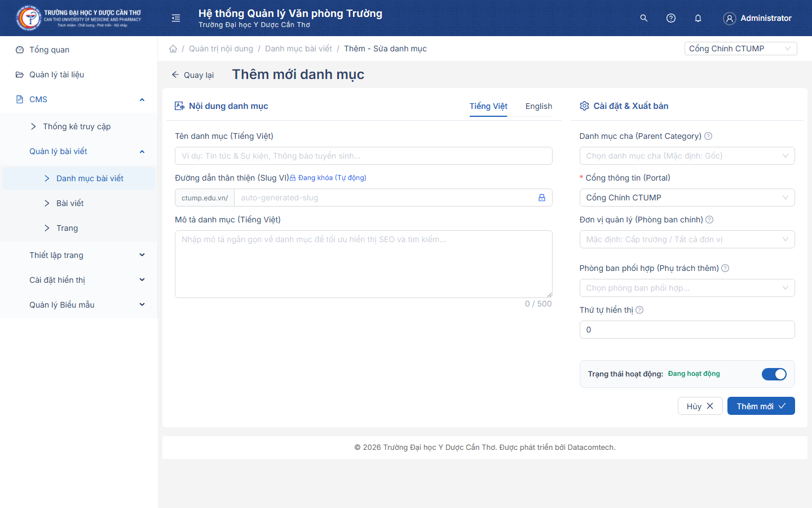Click the Administrator user avatar icon
The width and height of the screenshot is (812, 508).
730,19
